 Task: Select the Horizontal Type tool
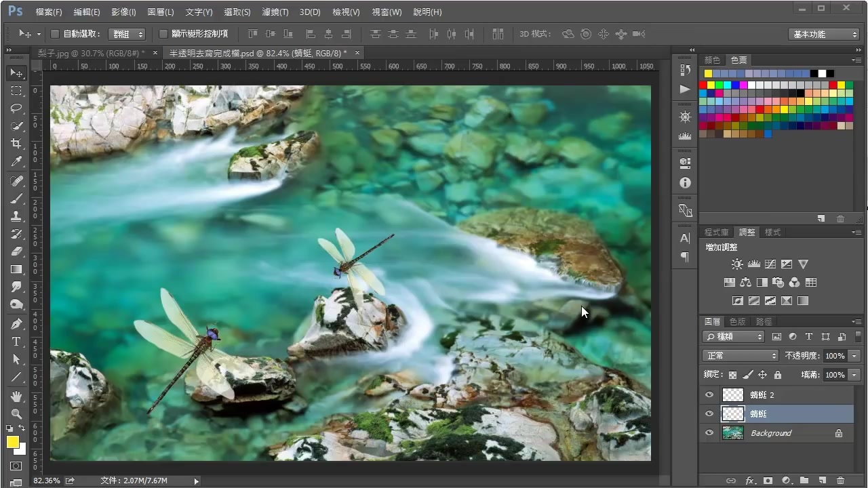tap(17, 342)
